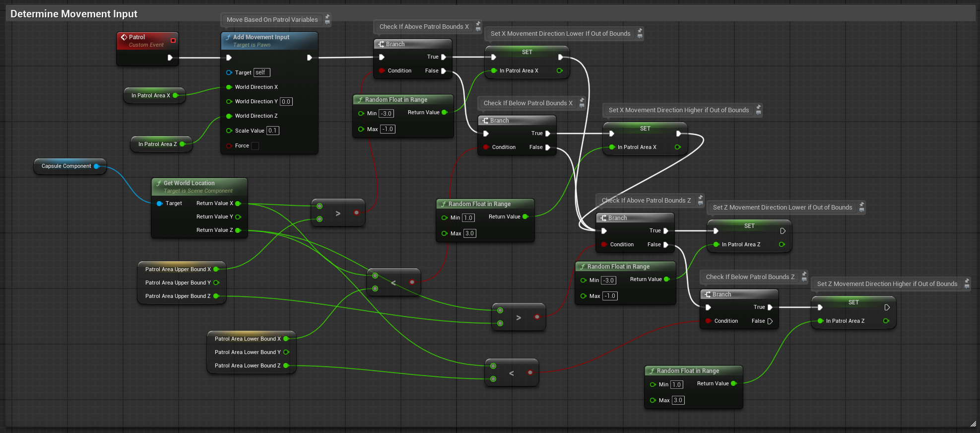Click 'Target is Scene Component' subtitle text
The image size is (980, 433).
(x=197, y=191)
